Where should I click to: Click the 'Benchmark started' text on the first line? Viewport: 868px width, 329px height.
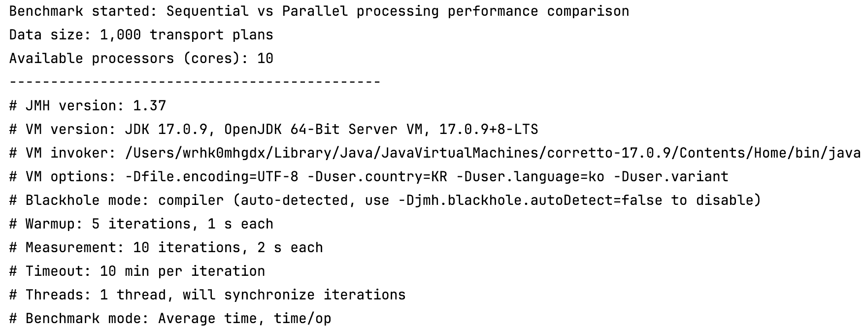click(x=79, y=11)
